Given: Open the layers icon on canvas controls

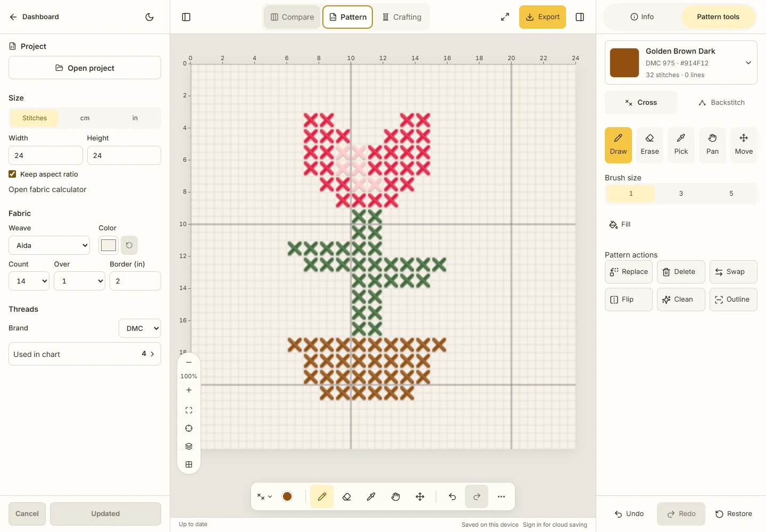Looking at the screenshot, I should coord(189,446).
